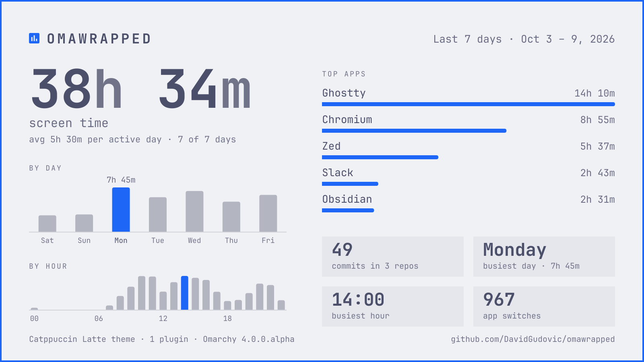Click the Chromium usage progress bar

(414, 131)
